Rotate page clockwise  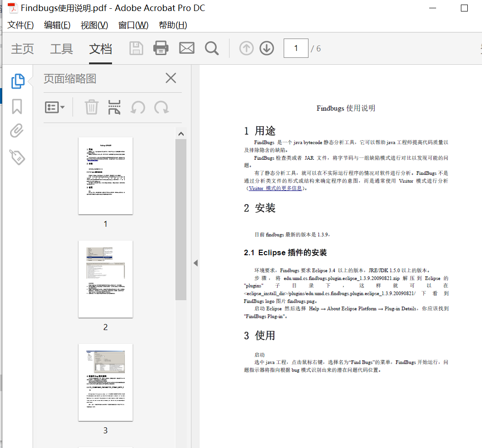pos(162,107)
